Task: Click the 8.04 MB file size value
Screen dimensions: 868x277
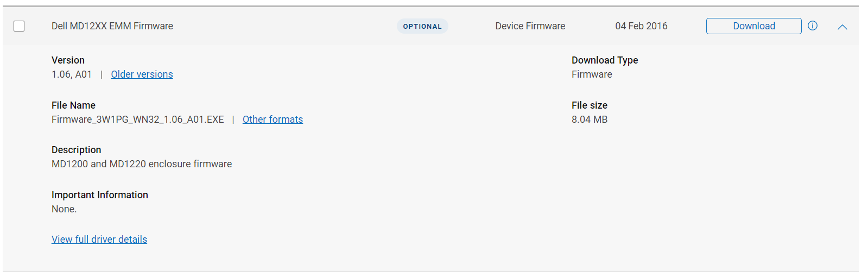Action: tap(590, 119)
